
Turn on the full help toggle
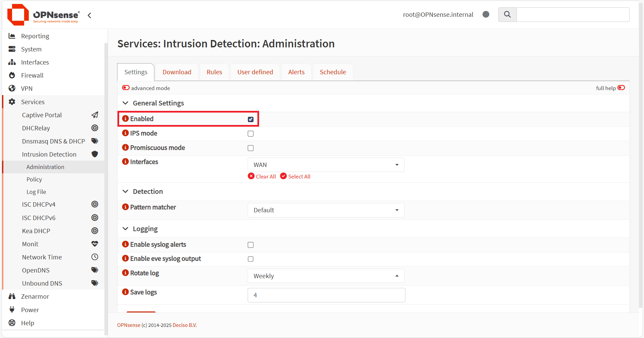point(621,88)
